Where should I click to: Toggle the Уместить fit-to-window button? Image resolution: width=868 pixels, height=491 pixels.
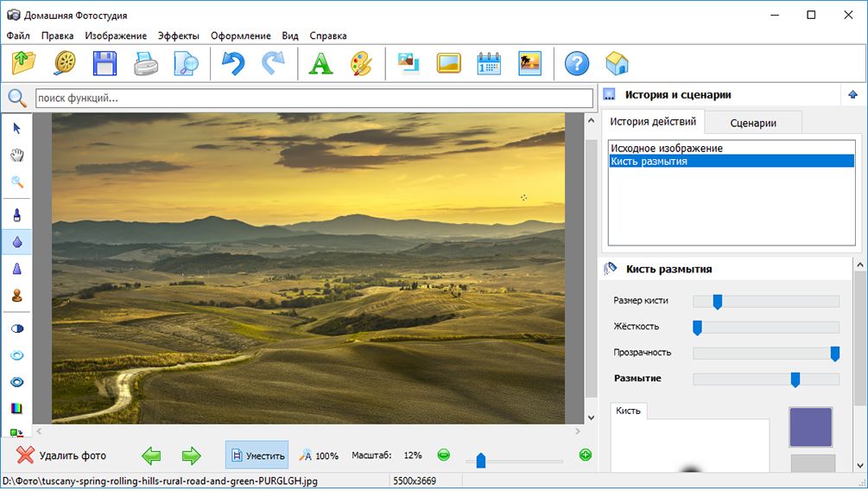[x=257, y=455]
